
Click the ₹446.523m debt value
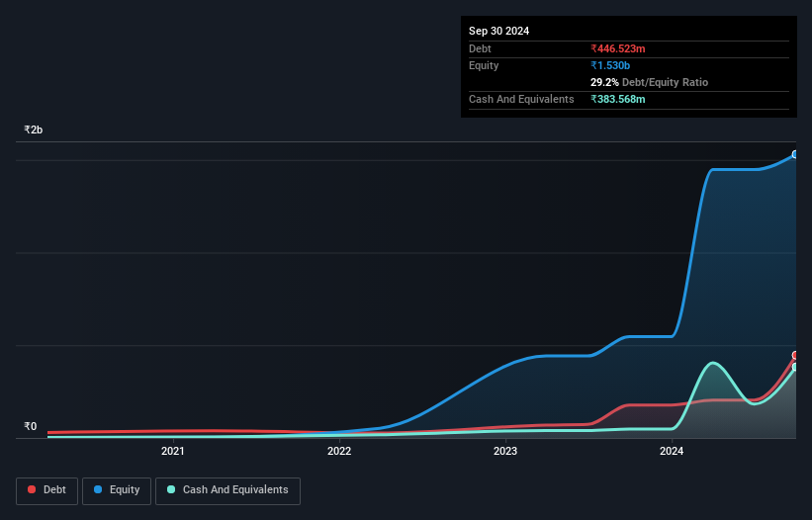[618, 48]
